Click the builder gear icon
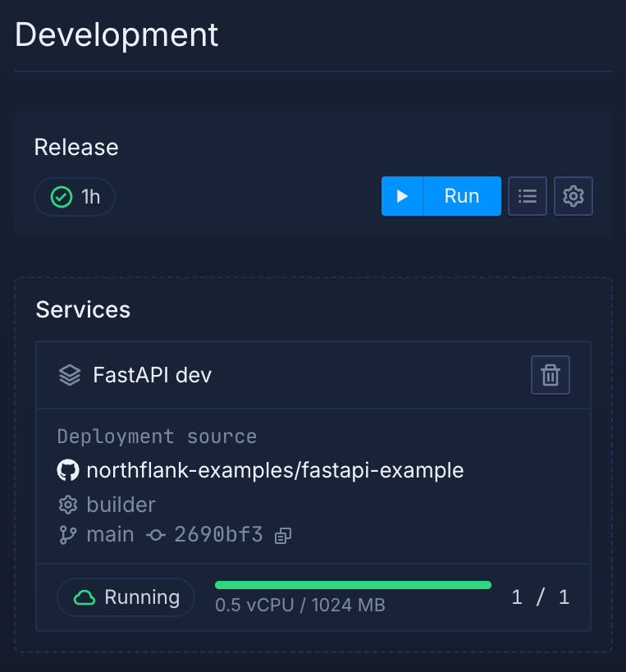626x672 pixels. click(68, 505)
